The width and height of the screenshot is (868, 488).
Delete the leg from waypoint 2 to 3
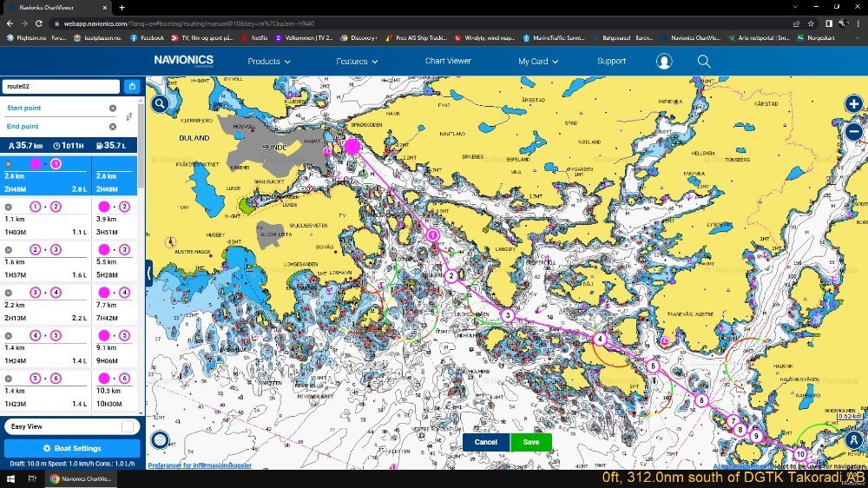[x=9, y=250]
